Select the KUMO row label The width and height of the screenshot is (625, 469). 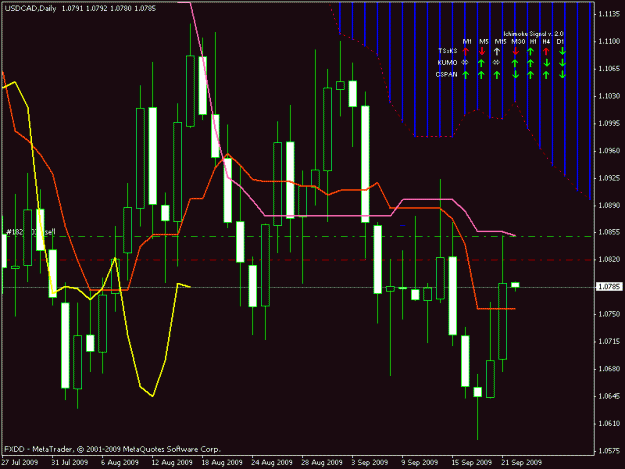447,63
